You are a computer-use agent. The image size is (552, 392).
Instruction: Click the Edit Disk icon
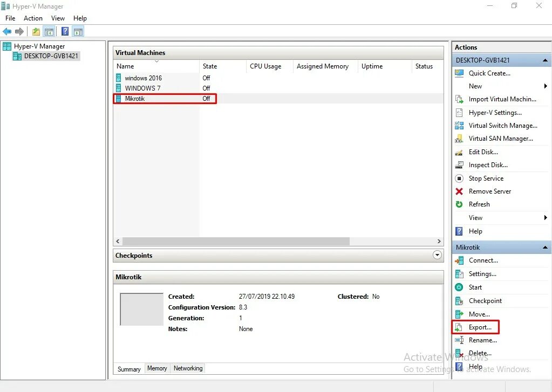[x=459, y=152]
